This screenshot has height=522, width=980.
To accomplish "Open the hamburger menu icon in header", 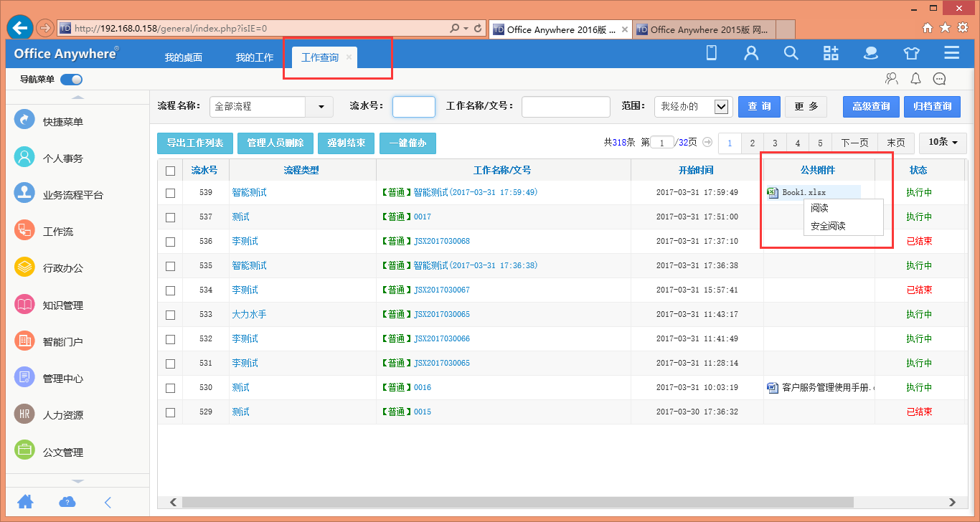I will click(x=951, y=53).
